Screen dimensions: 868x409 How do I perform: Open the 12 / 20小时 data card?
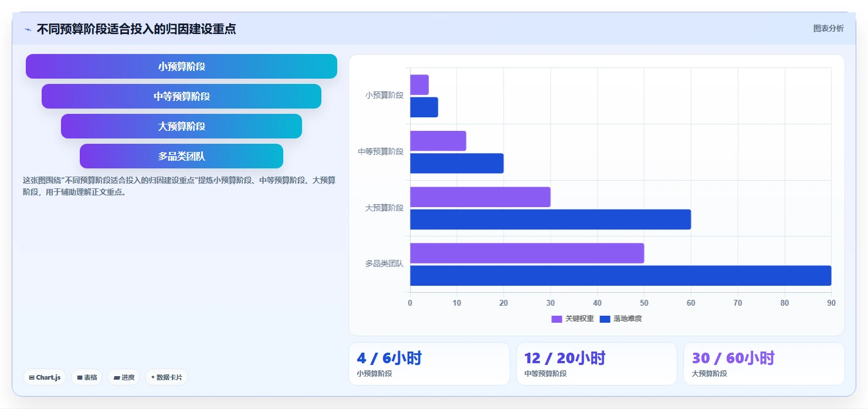point(597,364)
